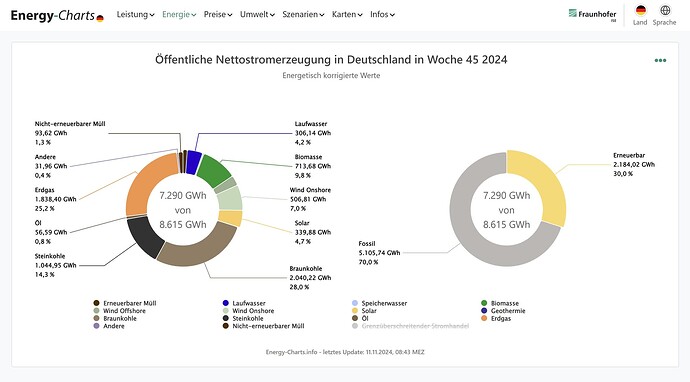690x382 pixels.
Task: Click the Öl 56,59 GWh label
Action: [x=51, y=232]
